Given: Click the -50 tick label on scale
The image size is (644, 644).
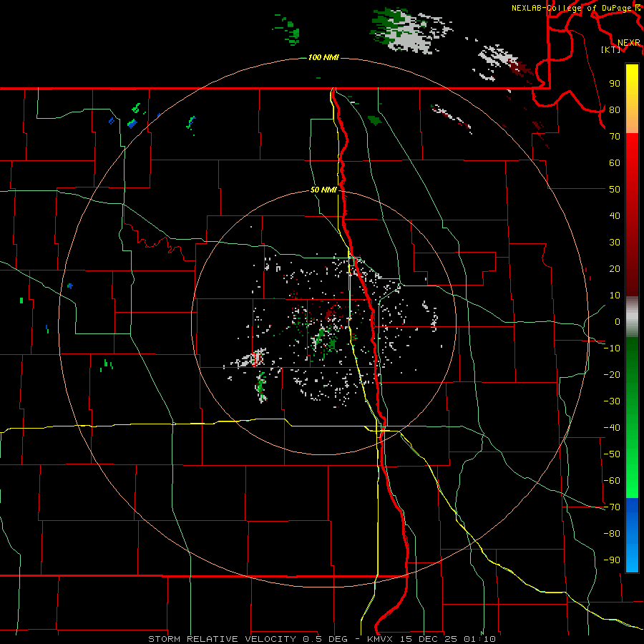Looking at the screenshot, I should pyautogui.click(x=612, y=454).
